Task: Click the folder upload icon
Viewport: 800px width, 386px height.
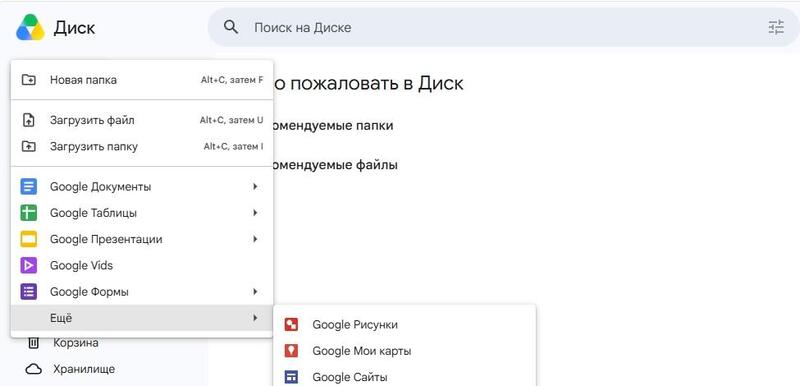Action: tap(29, 147)
